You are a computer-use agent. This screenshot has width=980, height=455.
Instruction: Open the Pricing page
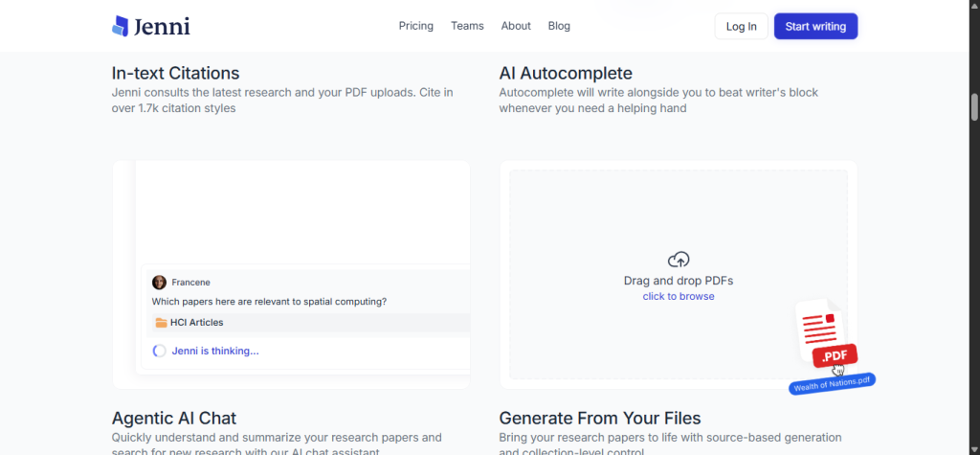[x=416, y=26]
